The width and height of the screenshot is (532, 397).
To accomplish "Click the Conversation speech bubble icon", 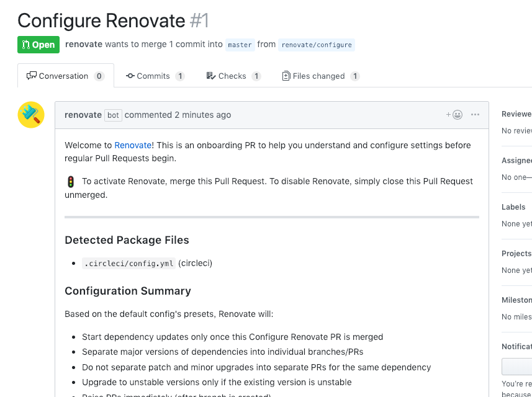I will [x=32, y=76].
